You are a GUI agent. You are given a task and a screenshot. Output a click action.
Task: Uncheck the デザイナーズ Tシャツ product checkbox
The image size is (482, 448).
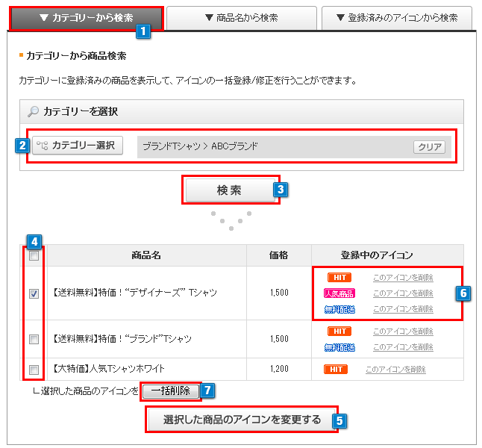point(34,293)
